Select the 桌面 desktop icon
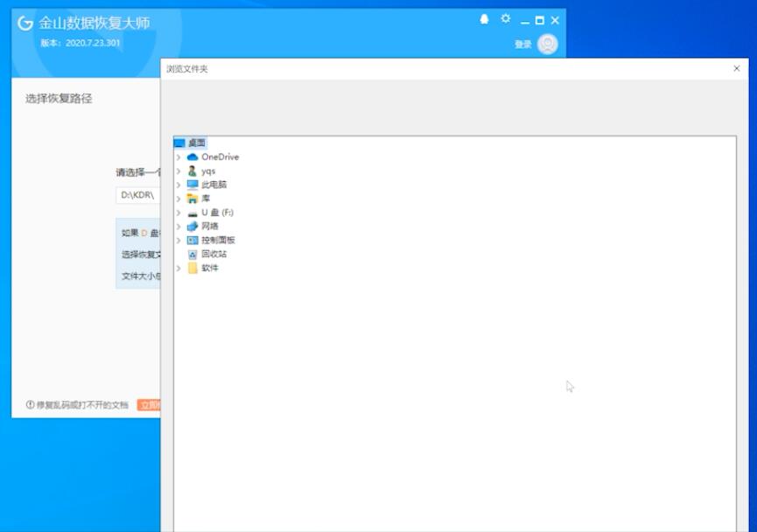757x532 pixels. coord(179,143)
